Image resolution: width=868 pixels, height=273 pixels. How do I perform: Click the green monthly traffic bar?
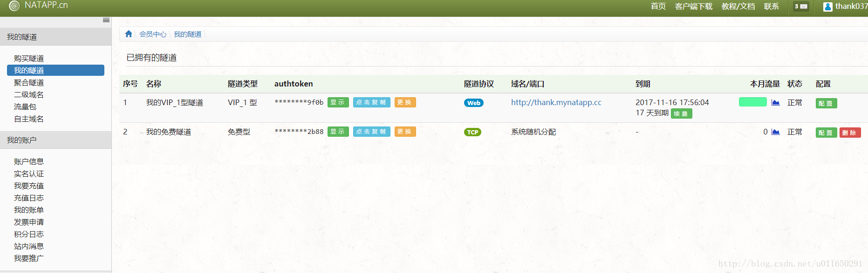(x=752, y=102)
